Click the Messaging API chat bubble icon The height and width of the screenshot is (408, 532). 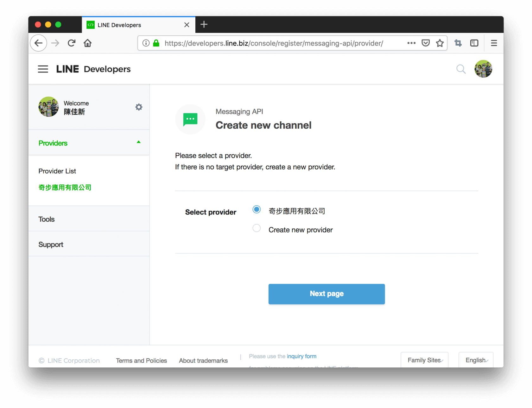pos(190,119)
